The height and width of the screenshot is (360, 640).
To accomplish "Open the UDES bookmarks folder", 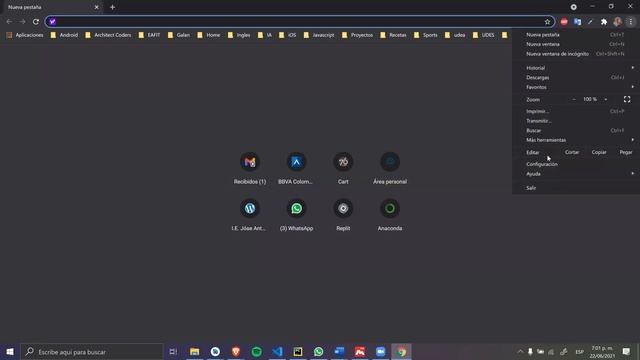I will coord(484,35).
